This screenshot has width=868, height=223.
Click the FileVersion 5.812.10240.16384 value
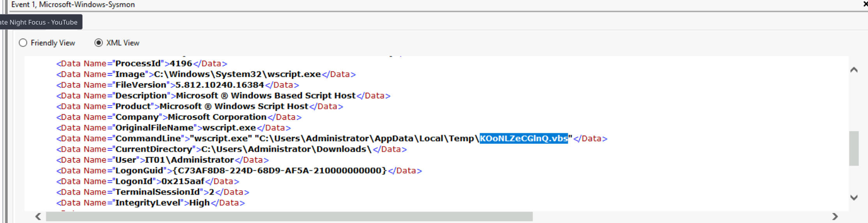[220, 85]
